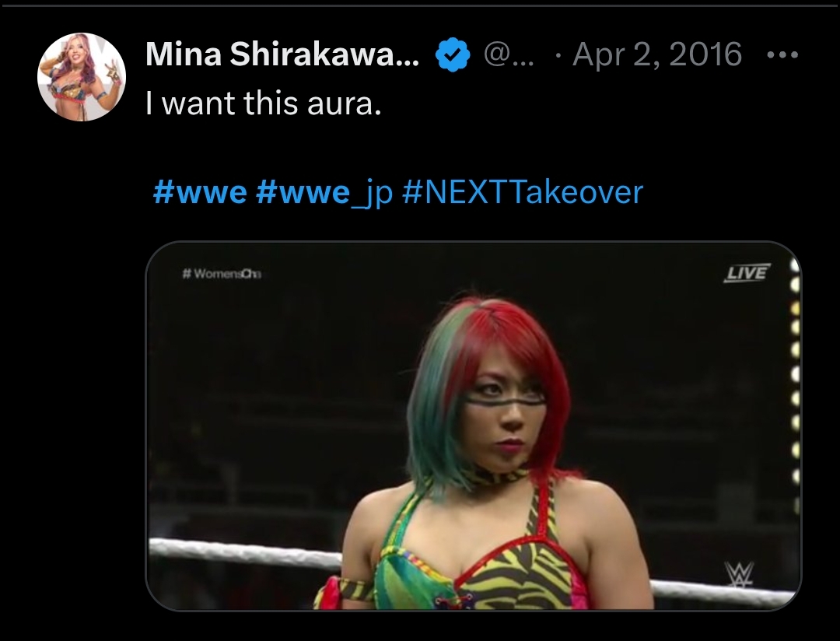Open the attached wrestling ring photo
840x641 pixels.
coord(474,426)
